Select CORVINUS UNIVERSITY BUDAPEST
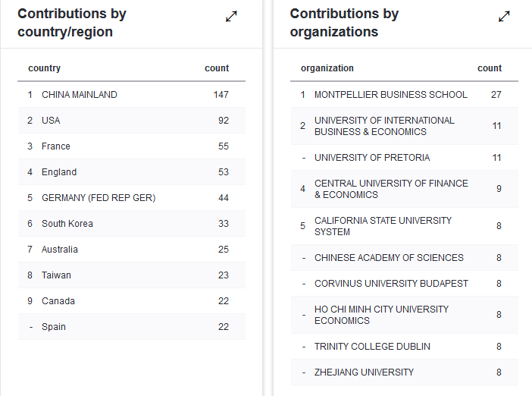Screen dimensions: 532x396 tap(391, 284)
